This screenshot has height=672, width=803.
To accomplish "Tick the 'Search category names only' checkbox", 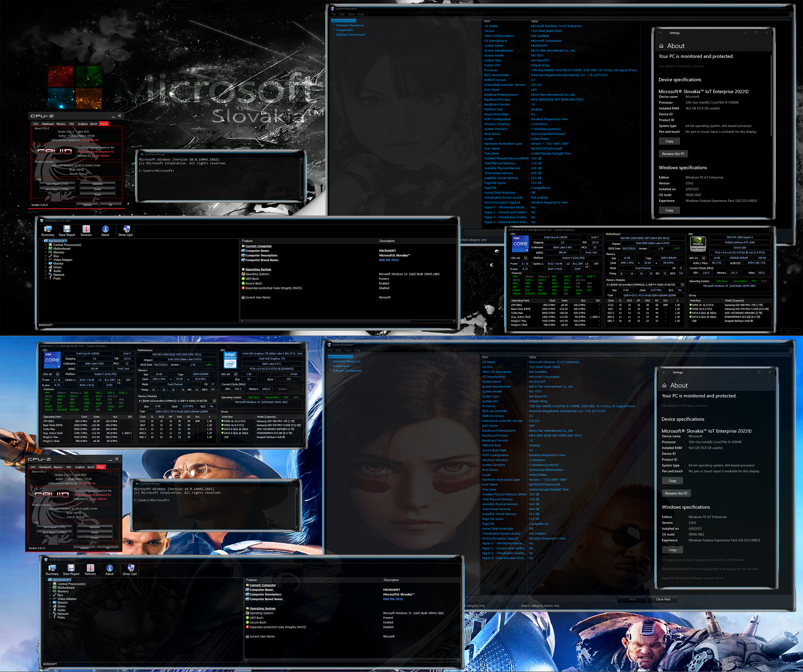I will 519,605.
